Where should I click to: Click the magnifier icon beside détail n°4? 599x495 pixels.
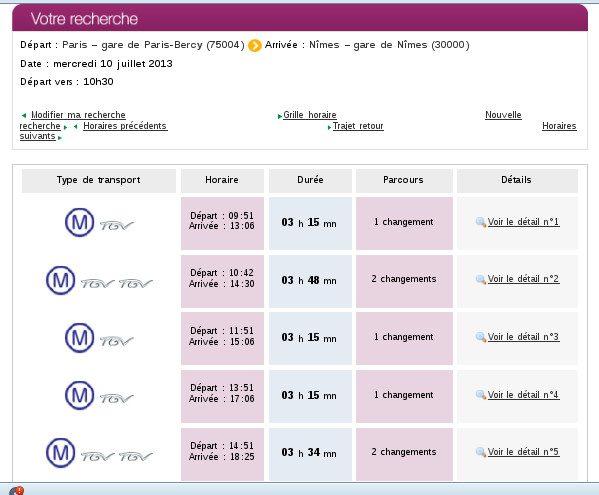(480, 395)
